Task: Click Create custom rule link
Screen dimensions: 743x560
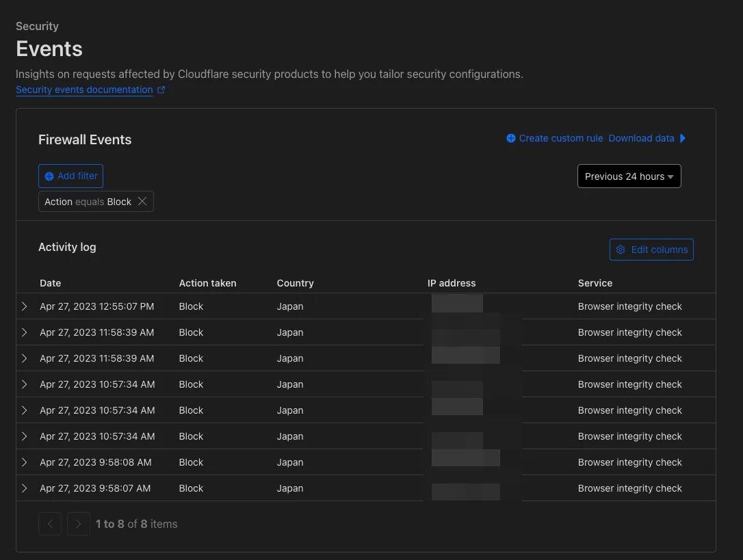Action: (x=560, y=138)
